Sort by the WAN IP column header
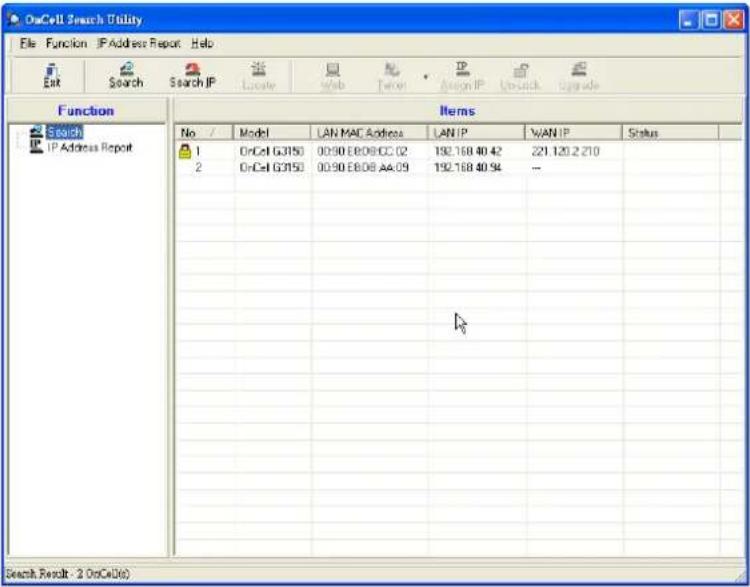 click(573, 133)
